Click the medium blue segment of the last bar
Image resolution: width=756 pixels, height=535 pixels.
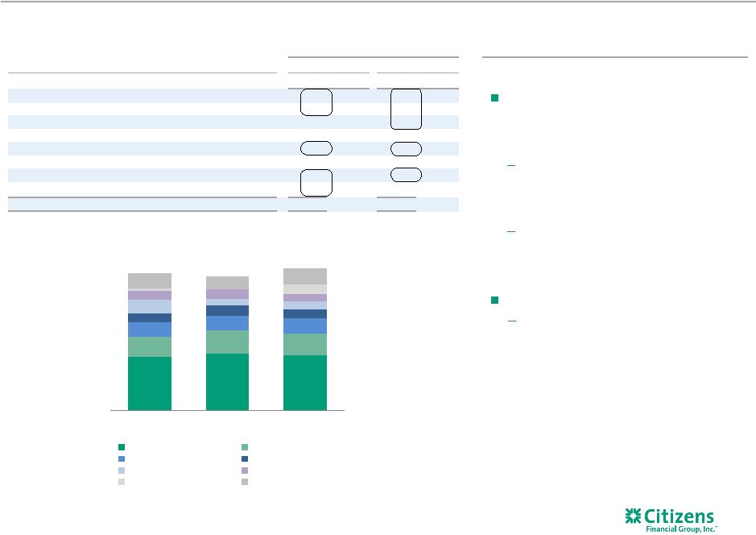(305, 326)
